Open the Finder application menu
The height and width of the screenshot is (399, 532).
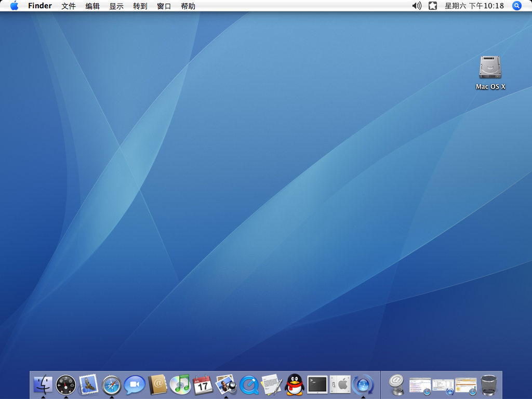coord(39,6)
